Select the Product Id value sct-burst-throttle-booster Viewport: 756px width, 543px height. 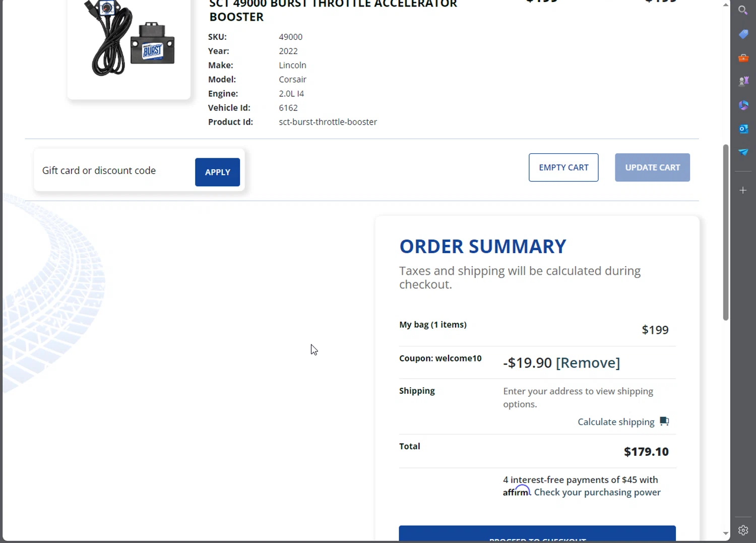click(x=328, y=122)
